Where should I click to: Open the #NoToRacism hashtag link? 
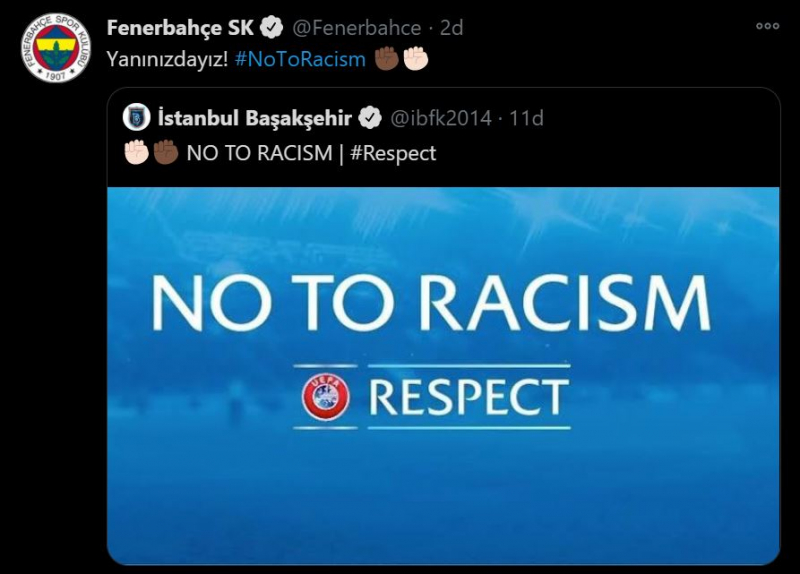[x=300, y=59]
